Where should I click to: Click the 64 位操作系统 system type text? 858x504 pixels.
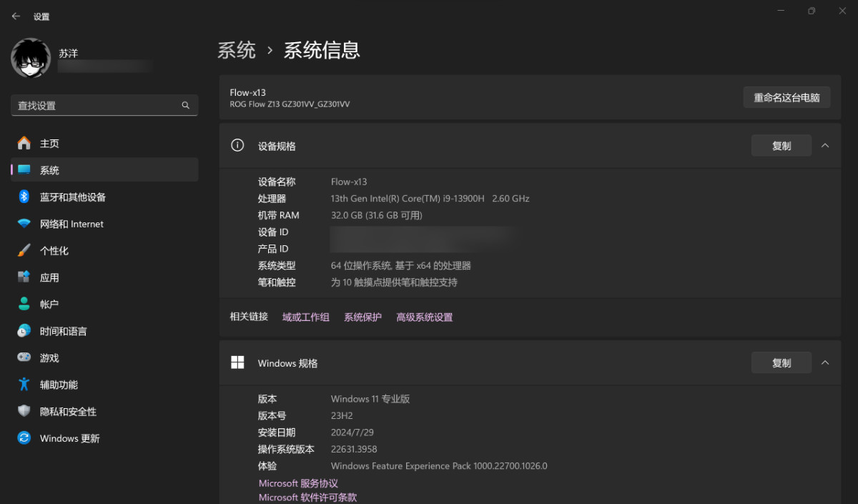(401, 265)
